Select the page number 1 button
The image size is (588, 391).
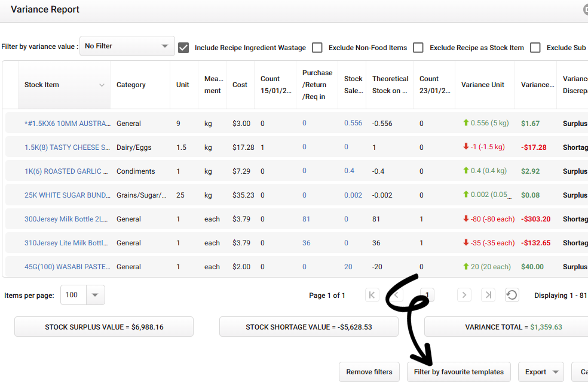pos(427,295)
